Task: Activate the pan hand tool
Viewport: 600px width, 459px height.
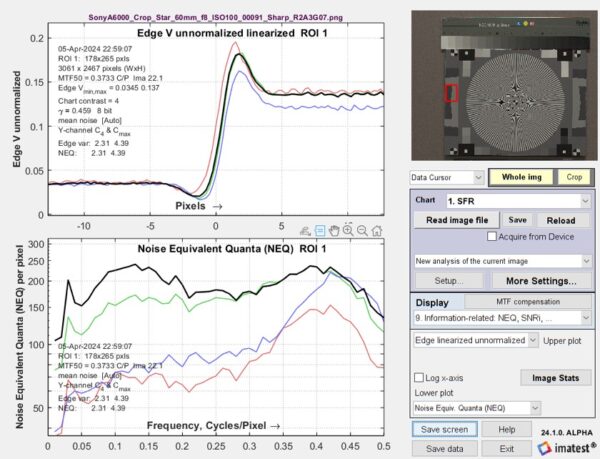Action: pyautogui.click(x=334, y=231)
